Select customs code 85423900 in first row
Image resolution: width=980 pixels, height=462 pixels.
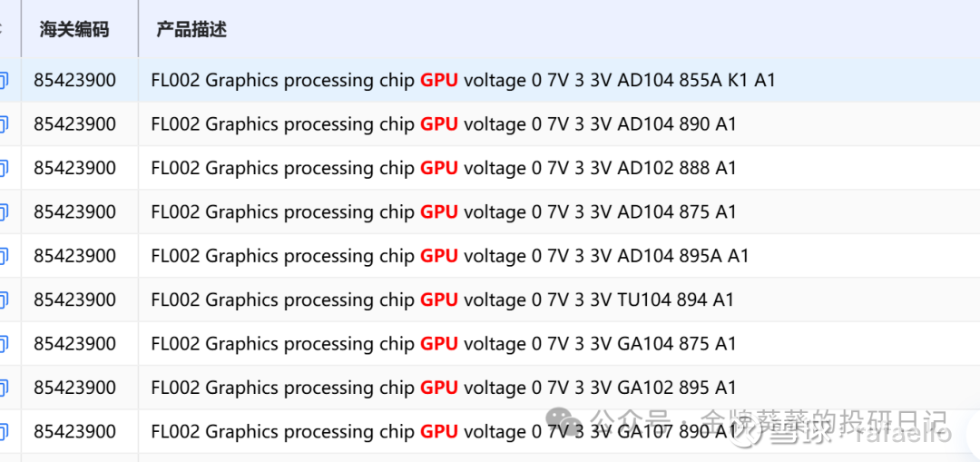click(x=75, y=80)
